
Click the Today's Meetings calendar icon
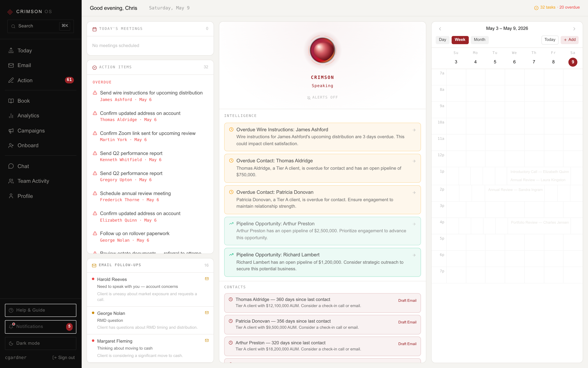pyautogui.click(x=95, y=29)
